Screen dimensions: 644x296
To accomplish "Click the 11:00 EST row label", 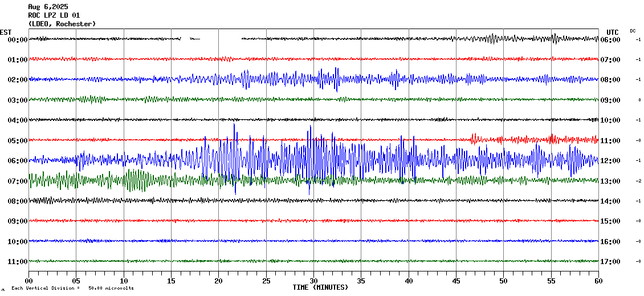I will coord(17,262).
